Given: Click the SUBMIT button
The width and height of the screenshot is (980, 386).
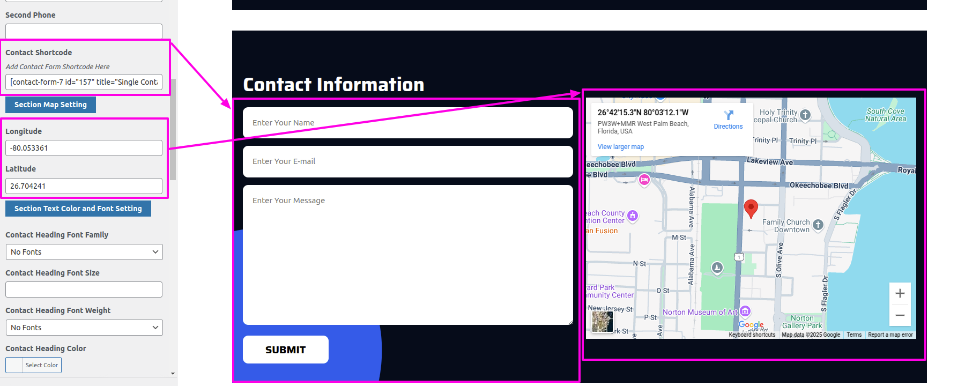Looking at the screenshot, I should (x=286, y=350).
